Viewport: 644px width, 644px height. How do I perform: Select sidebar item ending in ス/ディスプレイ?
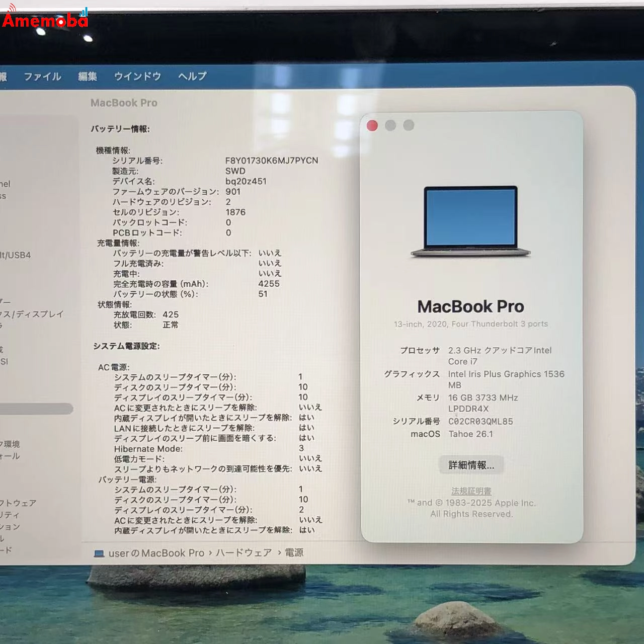(32, 314)
